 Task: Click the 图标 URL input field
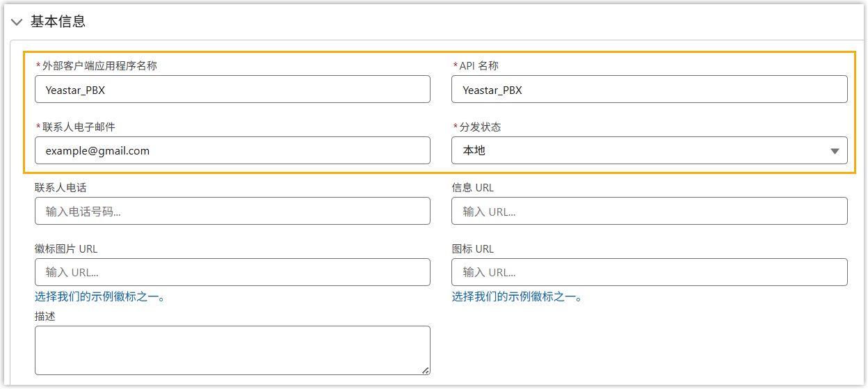pos(649,272)
